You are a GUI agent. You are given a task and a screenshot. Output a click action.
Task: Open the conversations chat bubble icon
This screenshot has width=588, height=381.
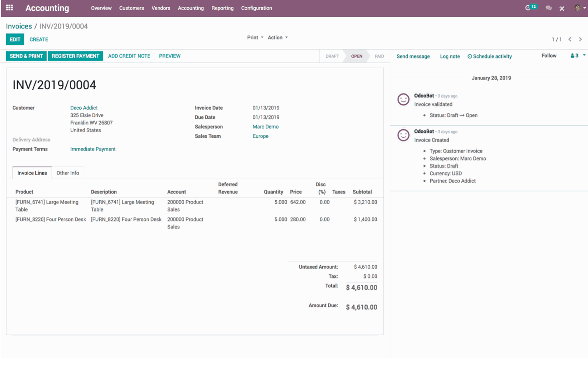point(549,8)
